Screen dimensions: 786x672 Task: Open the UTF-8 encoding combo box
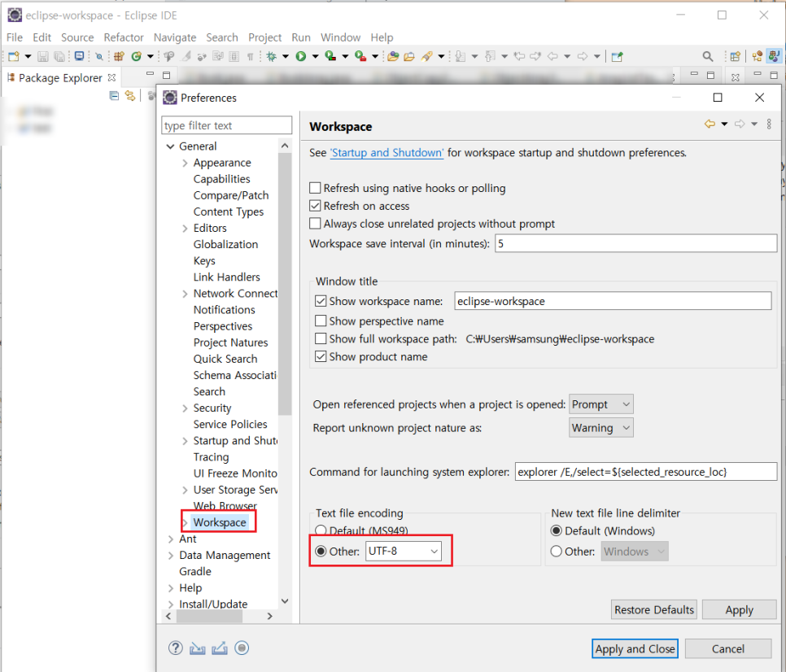tap(404, 552)
